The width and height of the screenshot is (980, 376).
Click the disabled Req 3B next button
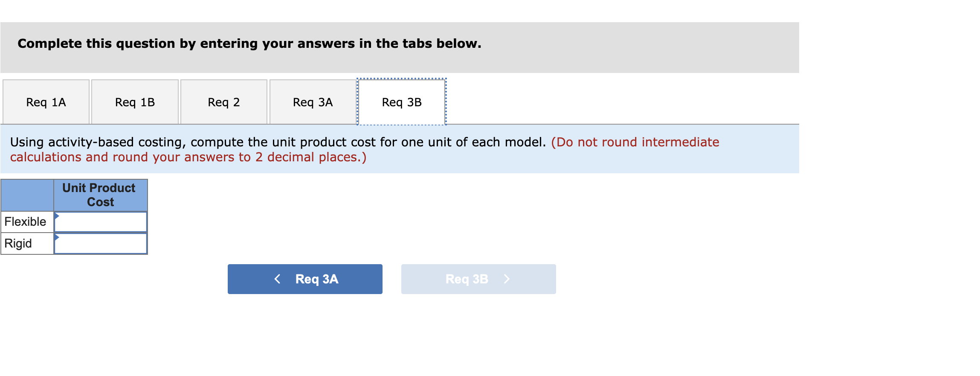click(x=478, y=279)
